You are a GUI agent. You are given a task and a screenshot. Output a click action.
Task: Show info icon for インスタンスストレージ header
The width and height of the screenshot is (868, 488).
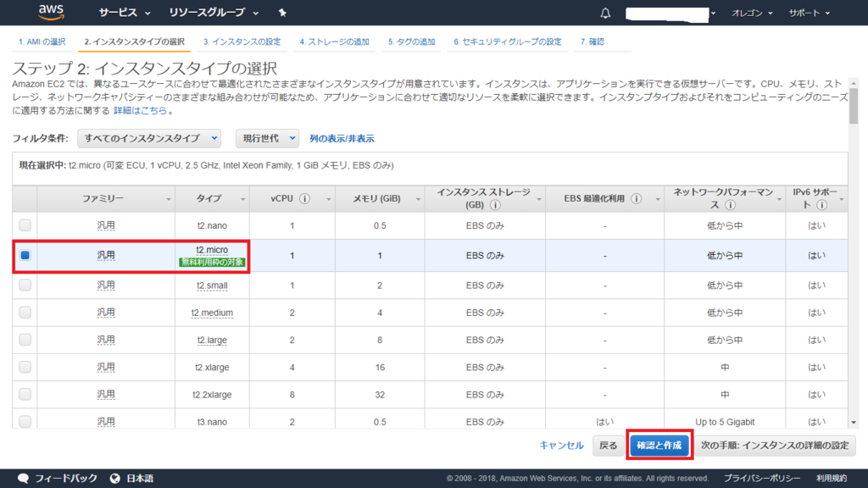[x=495, y=205]
